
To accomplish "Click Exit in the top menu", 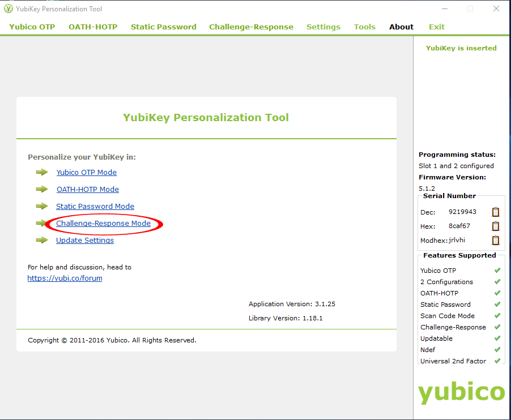I will click(437, 27).
